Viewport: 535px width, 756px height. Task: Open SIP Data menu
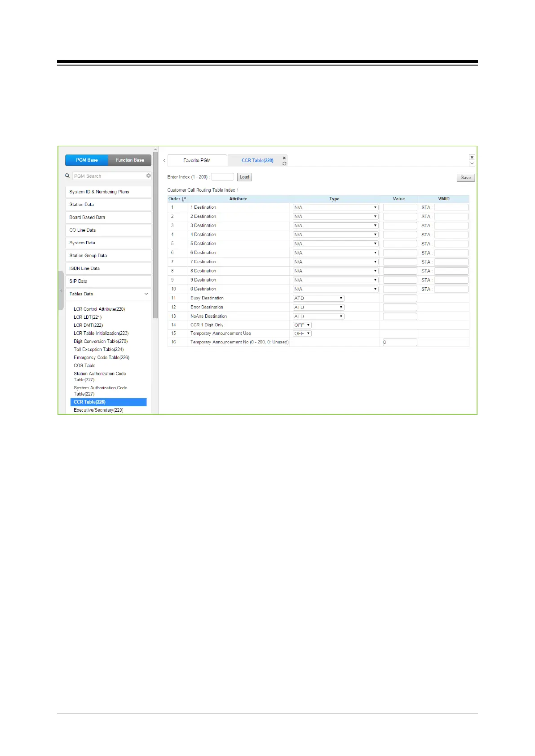pyautogui.click(x=108, y=281)
